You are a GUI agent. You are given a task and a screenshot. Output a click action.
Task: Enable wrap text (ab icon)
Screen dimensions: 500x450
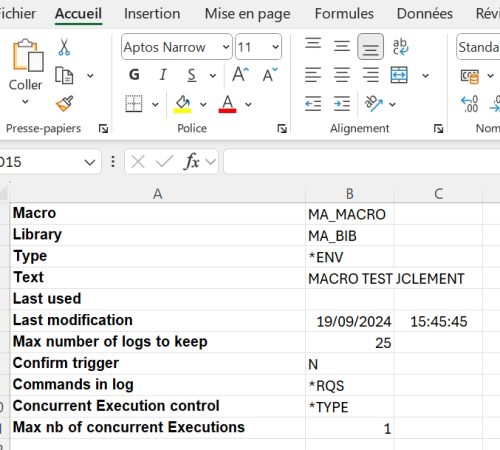pyautogui.click(x=400, y=46)
